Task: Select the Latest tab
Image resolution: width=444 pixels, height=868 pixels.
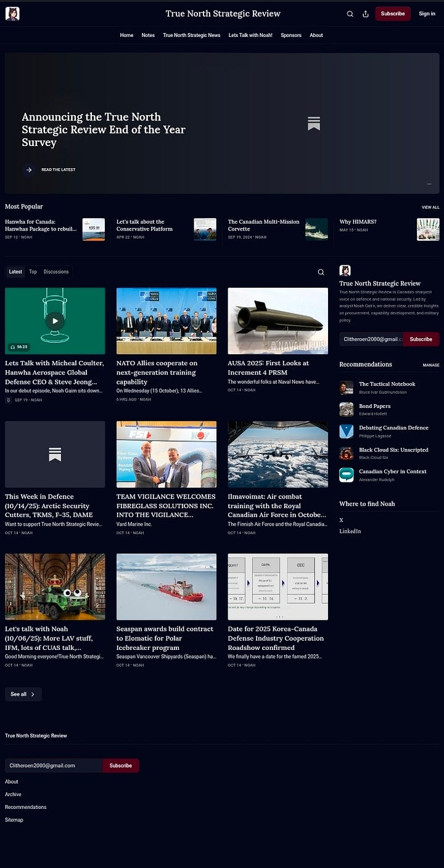Action: pyautogui.click(x=15, y=272)
